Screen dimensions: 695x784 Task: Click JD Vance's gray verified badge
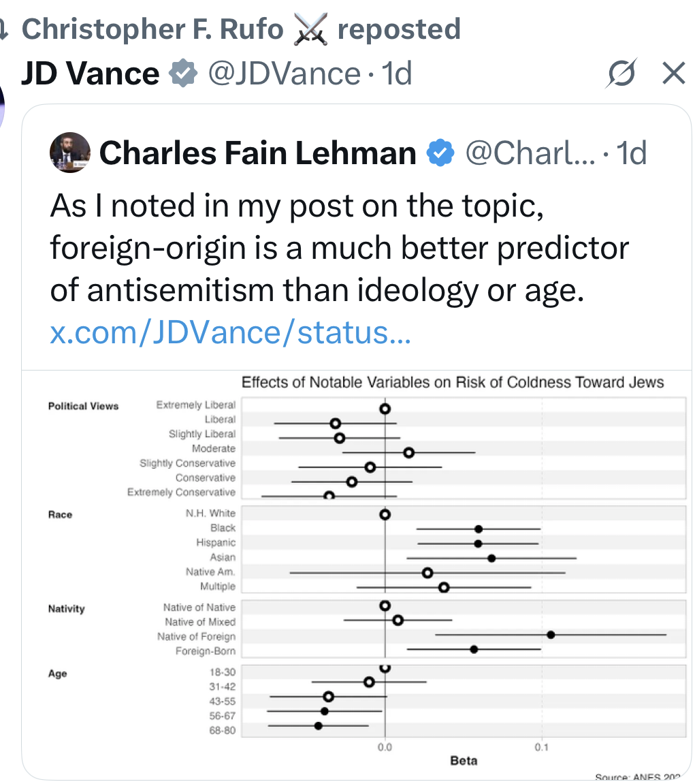click(182, 73)
